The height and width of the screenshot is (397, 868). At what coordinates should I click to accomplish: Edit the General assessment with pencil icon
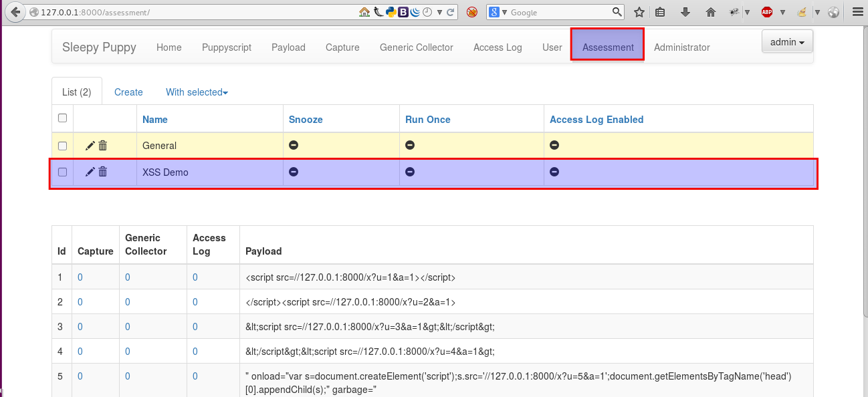(90, 146)
